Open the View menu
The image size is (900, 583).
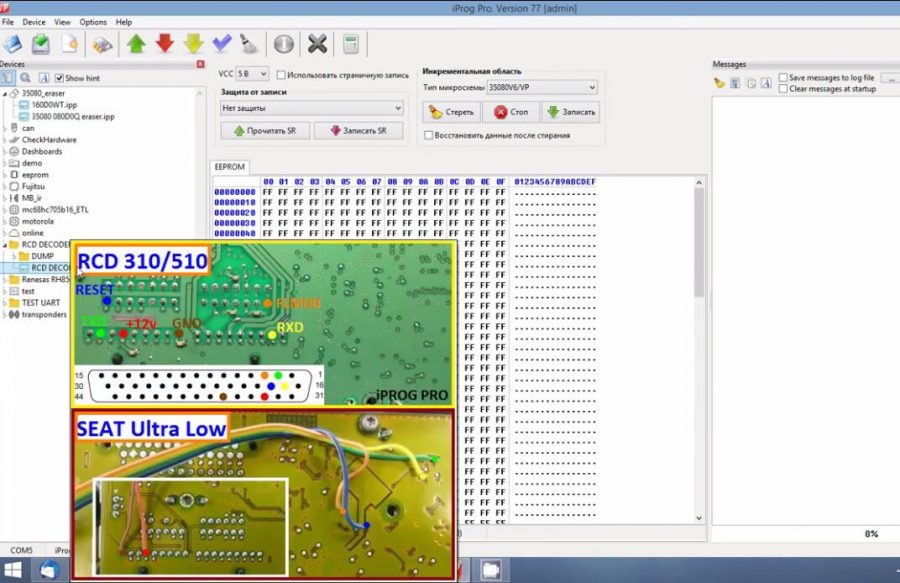(63, 22)
